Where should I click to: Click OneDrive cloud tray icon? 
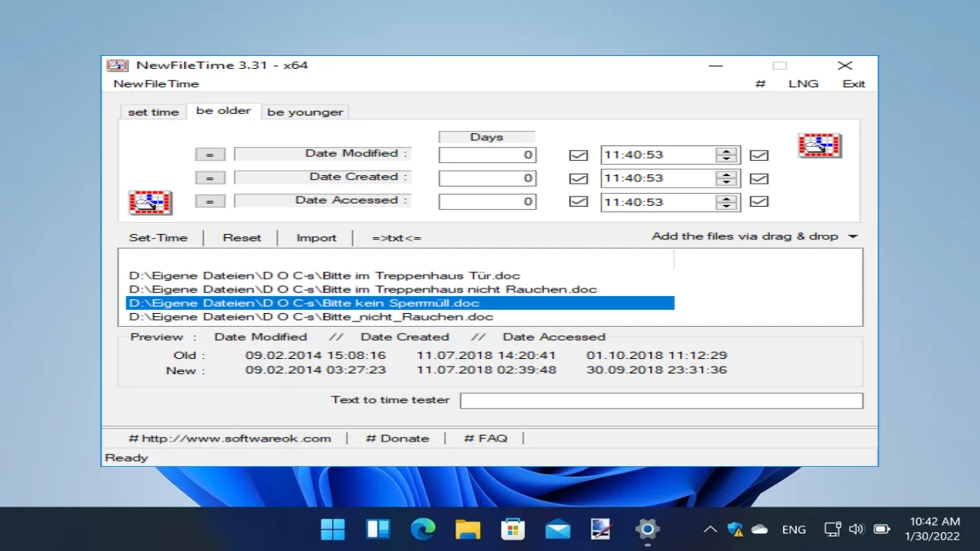pos(759,529)
